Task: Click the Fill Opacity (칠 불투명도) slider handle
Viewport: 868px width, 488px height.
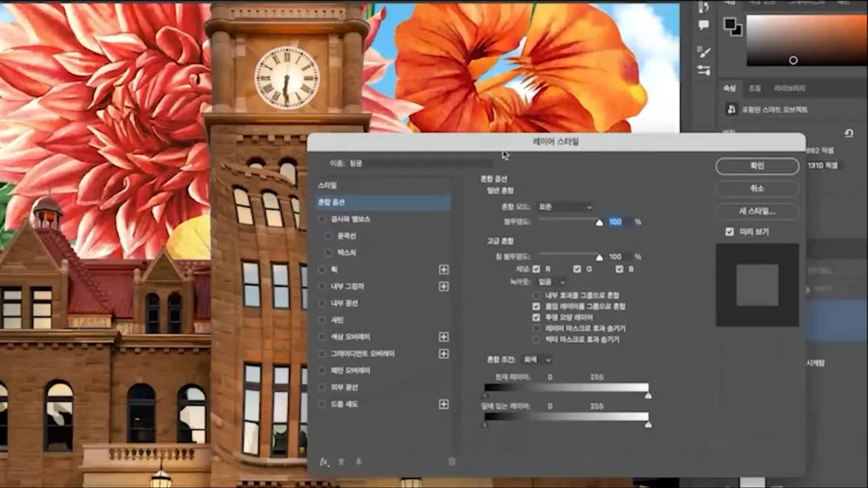Action: [599, 258]
